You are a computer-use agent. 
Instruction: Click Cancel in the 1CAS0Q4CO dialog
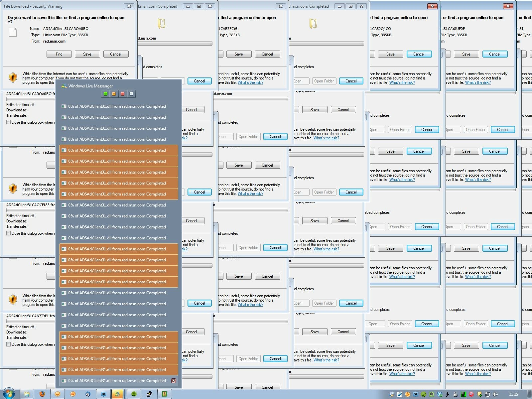(419, 54)
